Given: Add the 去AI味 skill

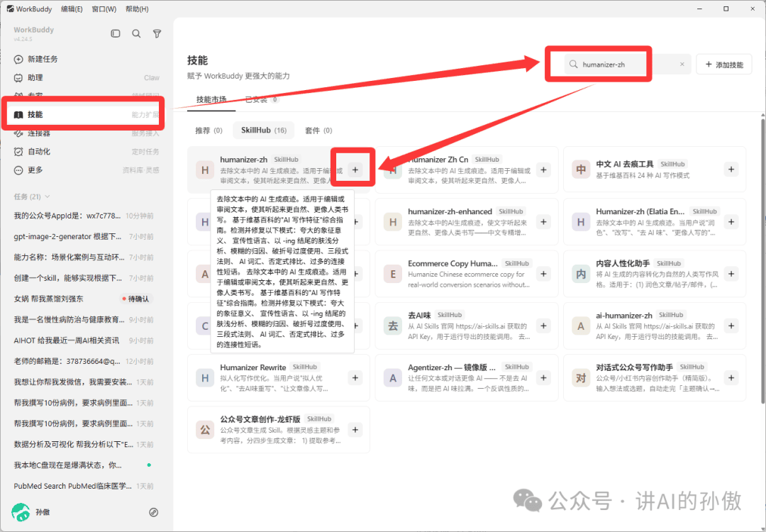Looking at the screenshot, I should (x=543, y=326).
